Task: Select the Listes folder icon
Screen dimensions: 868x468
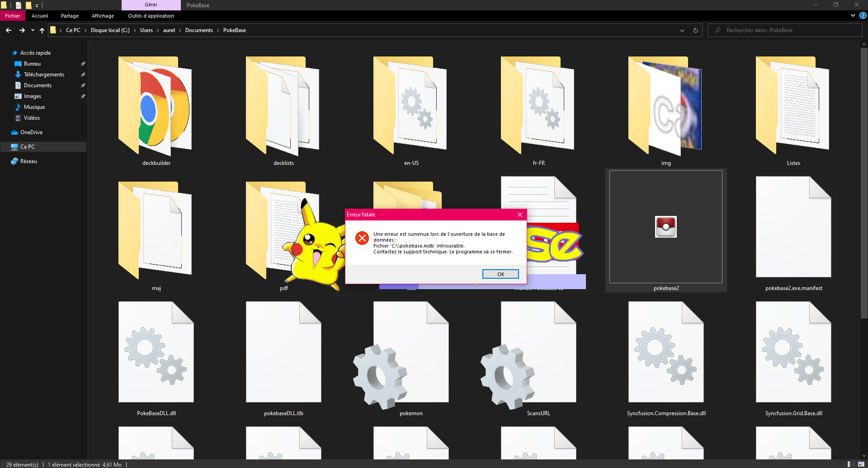Action: tap(793, 106)
